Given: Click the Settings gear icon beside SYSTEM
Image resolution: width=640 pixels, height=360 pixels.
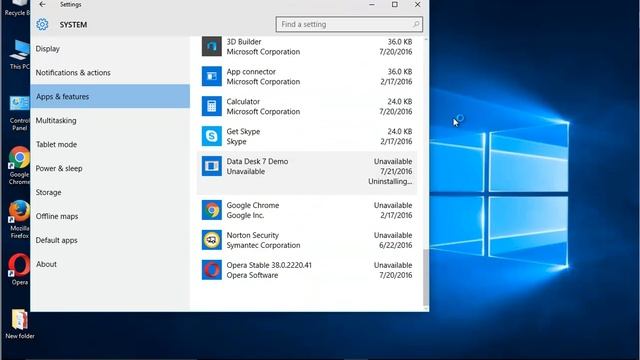Looking at the screenshot, I should (42, 24).
